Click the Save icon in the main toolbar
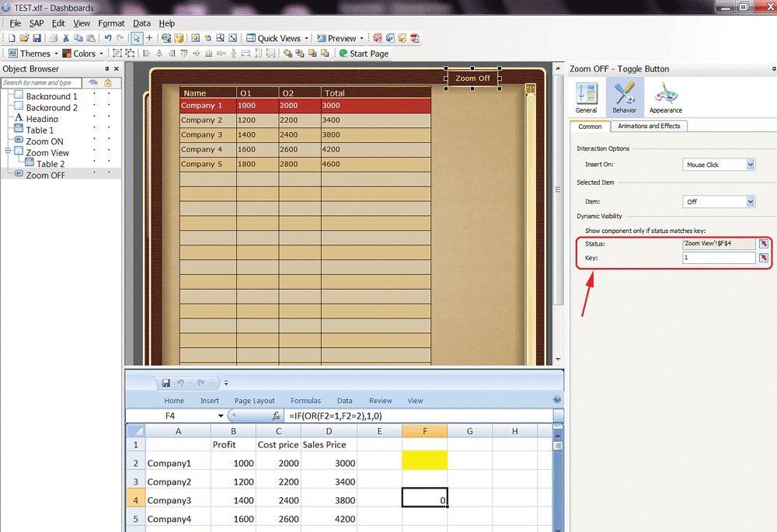This screenshot has height=532, width=777. pyautogui.click(x=37, y=38)
